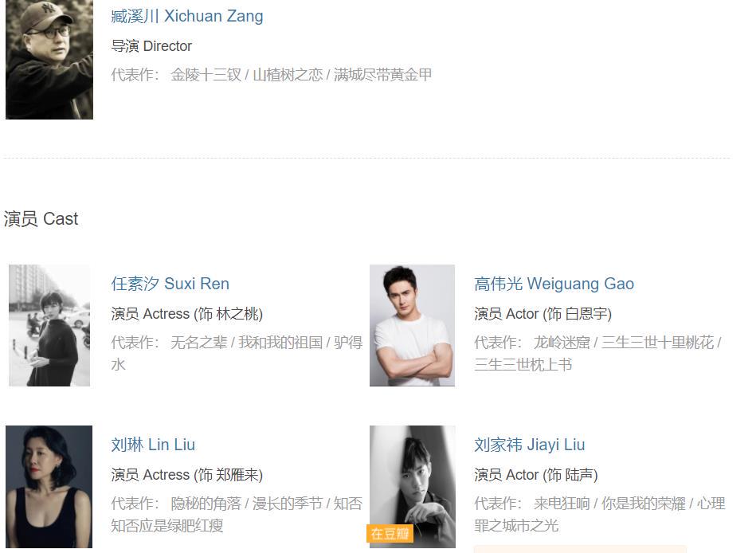Click 无名之辈 under Suxi Ren
The image size is (756, 553).
(x=198, y=343)
